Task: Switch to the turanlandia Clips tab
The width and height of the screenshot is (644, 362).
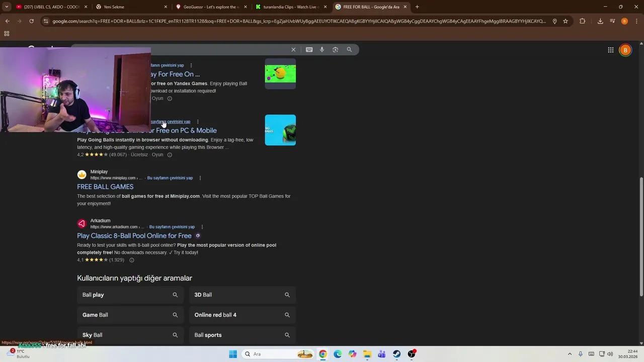Action: tap(291, 7)
